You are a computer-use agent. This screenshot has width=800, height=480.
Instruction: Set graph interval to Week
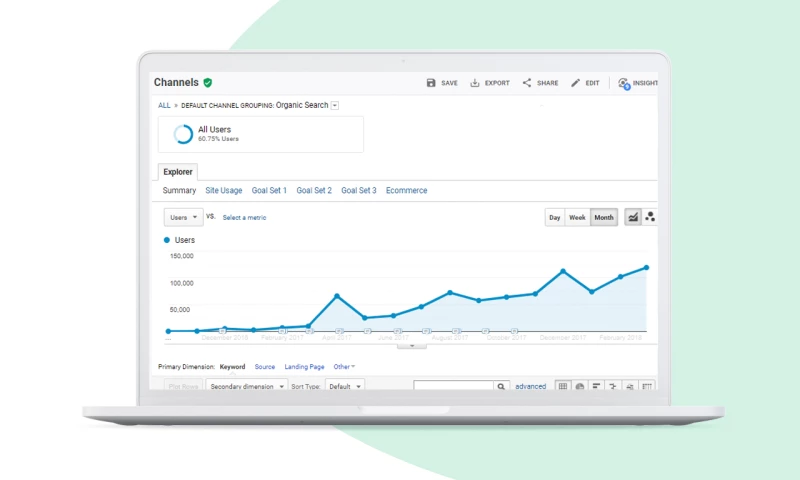(577, 217)
